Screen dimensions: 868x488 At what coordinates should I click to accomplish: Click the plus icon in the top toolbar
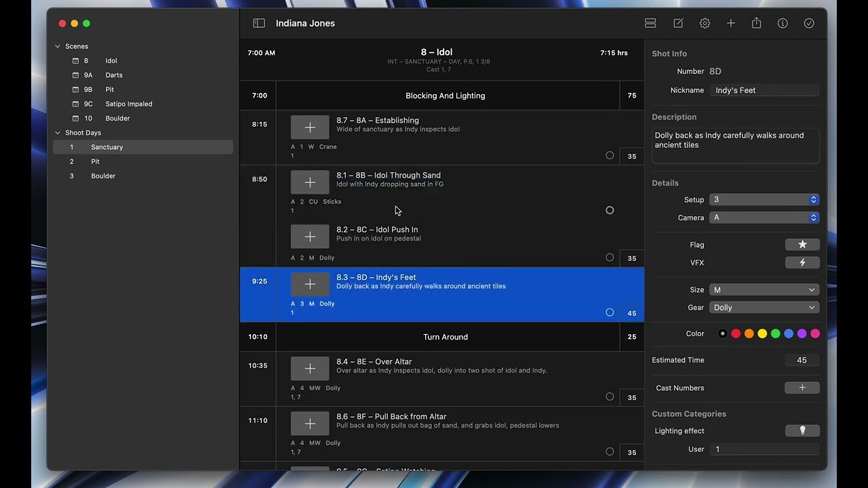pos(730,23)
